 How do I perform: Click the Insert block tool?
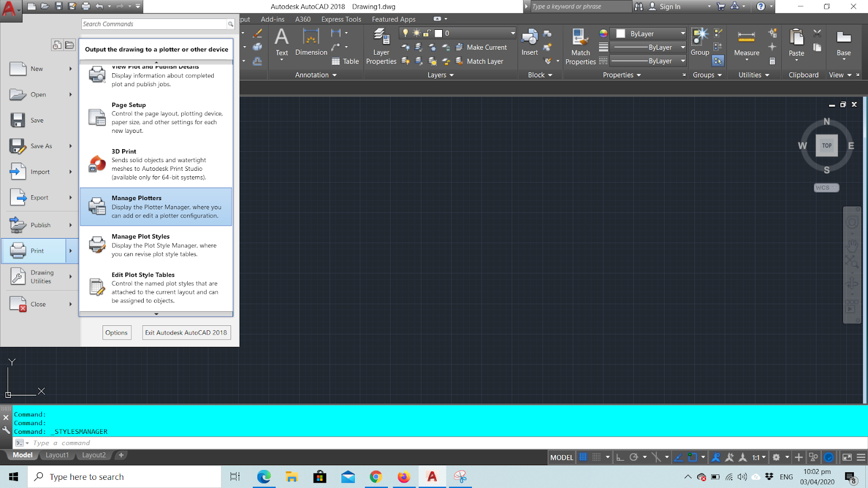(529, 42)
